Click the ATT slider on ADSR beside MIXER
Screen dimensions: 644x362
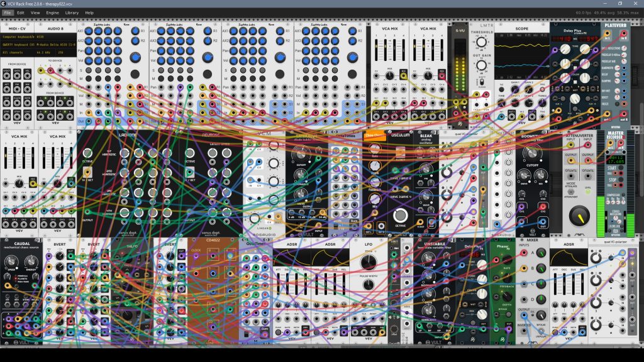click(556, 283)
